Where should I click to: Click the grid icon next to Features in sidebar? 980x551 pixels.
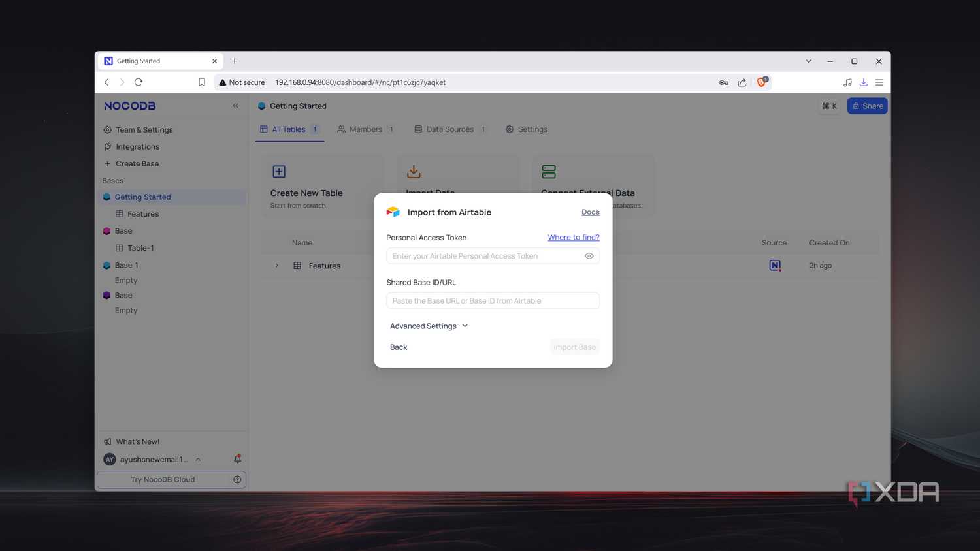[x=120, y=214]
